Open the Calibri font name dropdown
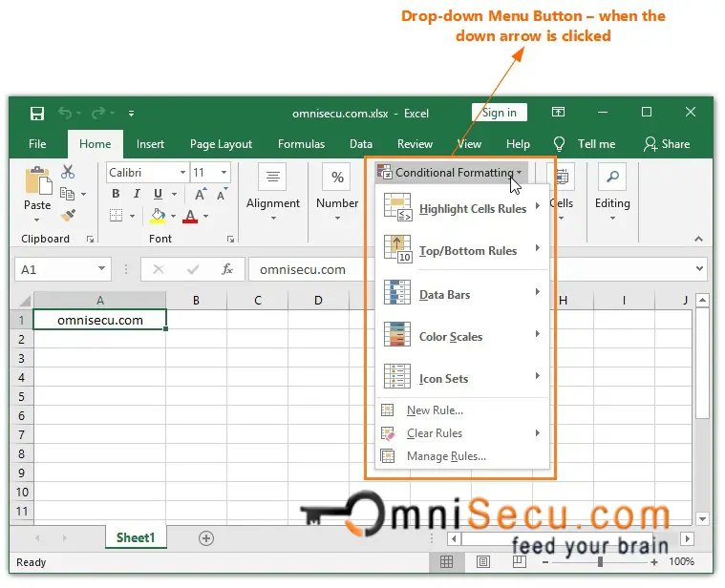 pos(183,173)
